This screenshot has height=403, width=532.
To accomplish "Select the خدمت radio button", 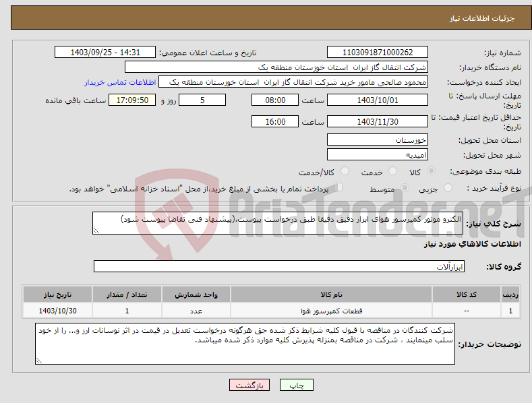I will [392, 171].
